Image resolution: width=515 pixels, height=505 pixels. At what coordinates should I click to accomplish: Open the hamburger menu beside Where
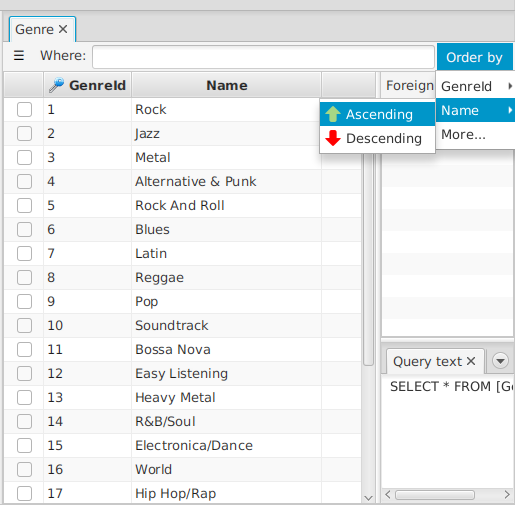[19, 55]
